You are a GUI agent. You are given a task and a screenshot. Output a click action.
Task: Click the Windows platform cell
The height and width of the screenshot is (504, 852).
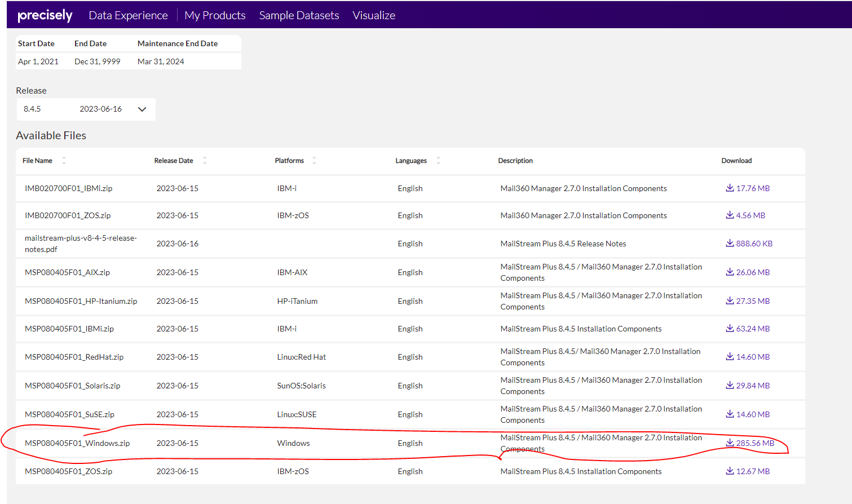(x=293, y=443)
